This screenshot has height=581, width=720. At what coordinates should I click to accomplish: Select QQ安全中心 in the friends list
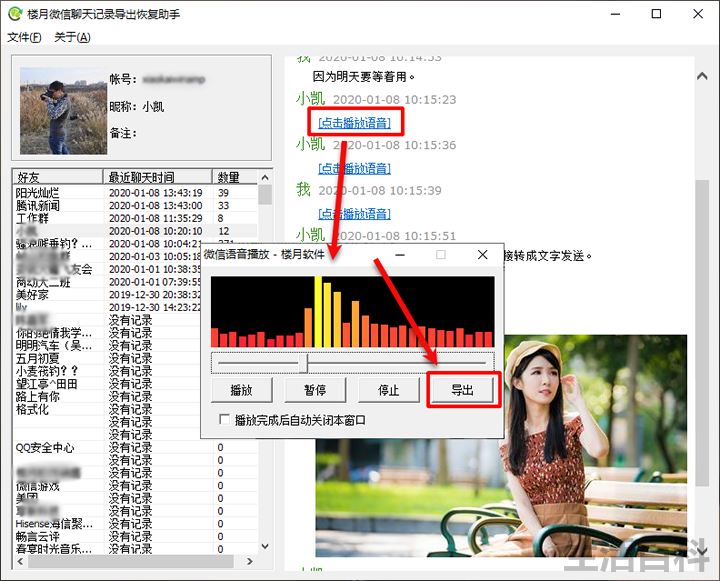coord(45,447)
